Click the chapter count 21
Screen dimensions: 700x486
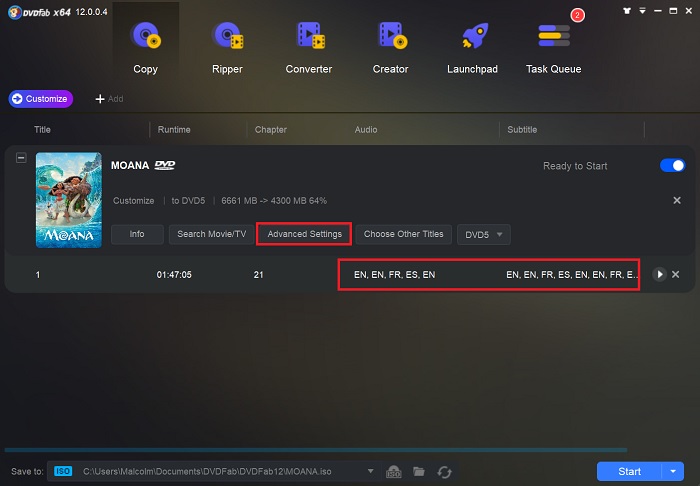point(258,275)
